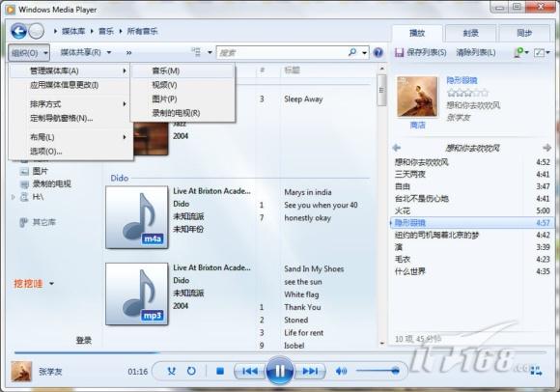
Task: Select the playlist song 火花
Action: click(471, 210)
